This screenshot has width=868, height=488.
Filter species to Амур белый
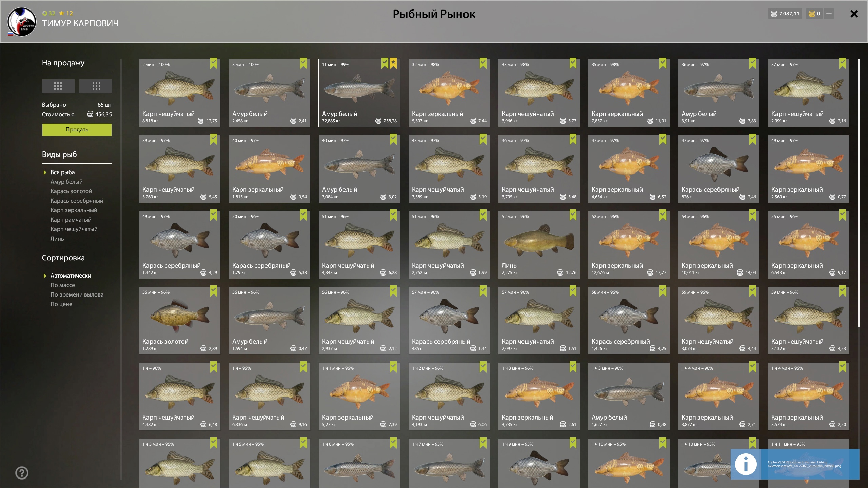(66, 182)
